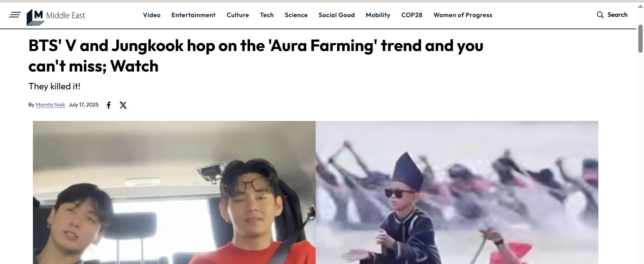This screenshot has height=264, width=644.
Task: Click the article headline text
Action: pyautogui.click(x=256, y=56)
